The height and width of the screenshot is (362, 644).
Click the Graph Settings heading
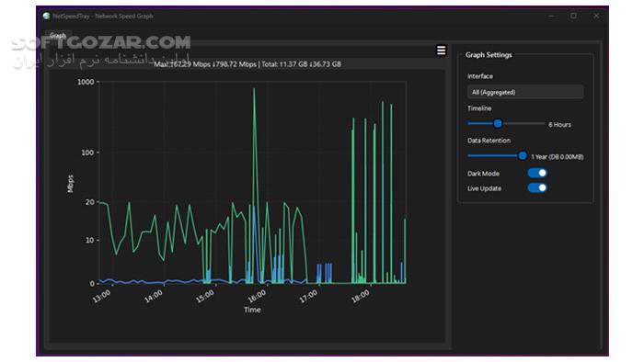tap(489, 55)
